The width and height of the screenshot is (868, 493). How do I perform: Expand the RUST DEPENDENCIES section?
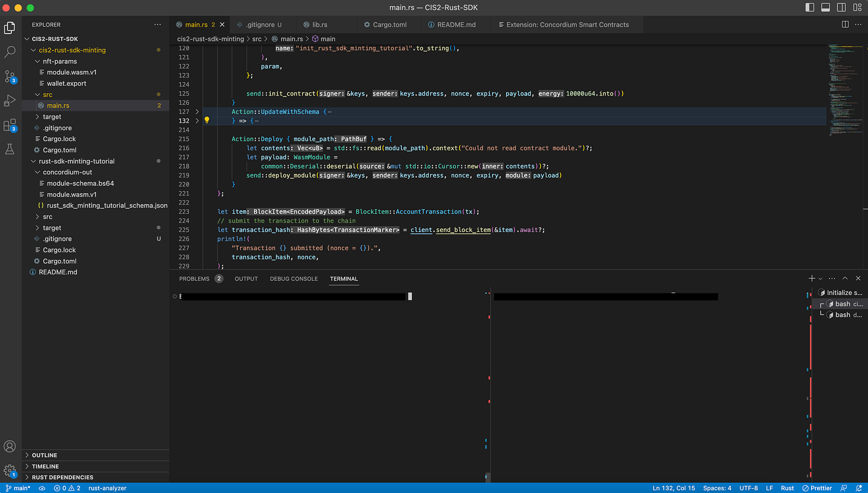tap(95, 477)
